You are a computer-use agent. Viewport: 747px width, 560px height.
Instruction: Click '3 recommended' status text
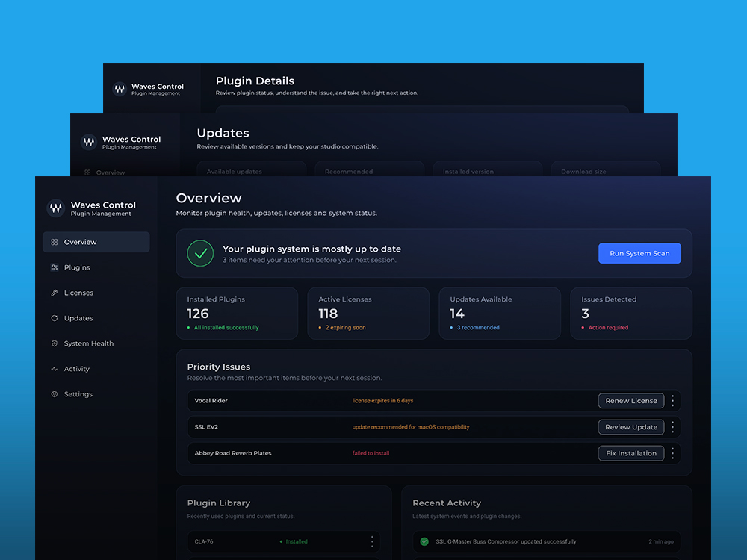point(478,328)
